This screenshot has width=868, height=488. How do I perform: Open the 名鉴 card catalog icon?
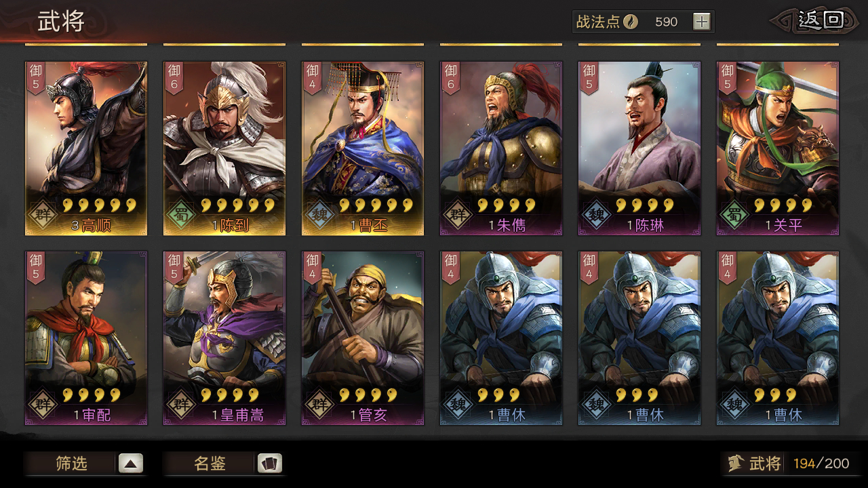point(269,464)
